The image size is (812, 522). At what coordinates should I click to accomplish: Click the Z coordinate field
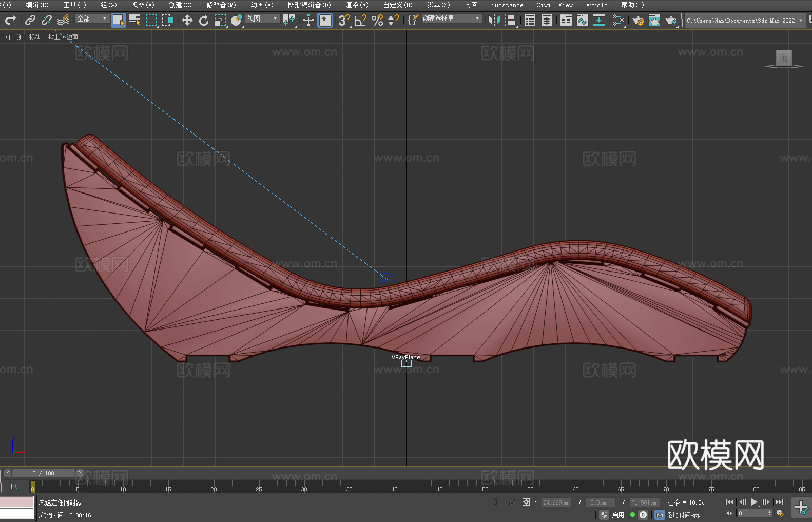point(645,502)
